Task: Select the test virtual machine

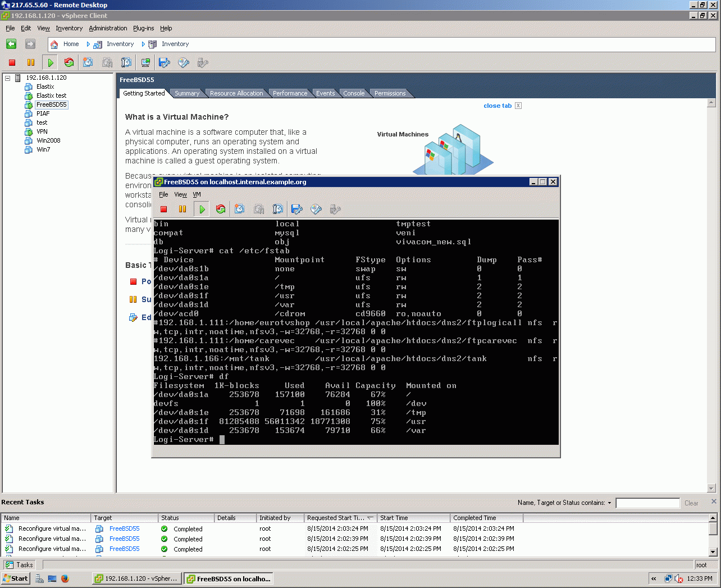Action: (x=42, y=123)
